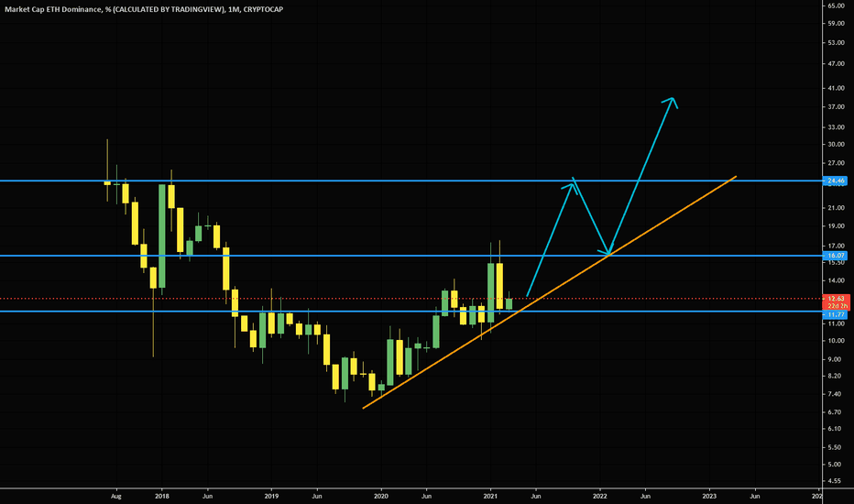
Task: Click the 27.00 price axis value
Action: pos(836,163)
